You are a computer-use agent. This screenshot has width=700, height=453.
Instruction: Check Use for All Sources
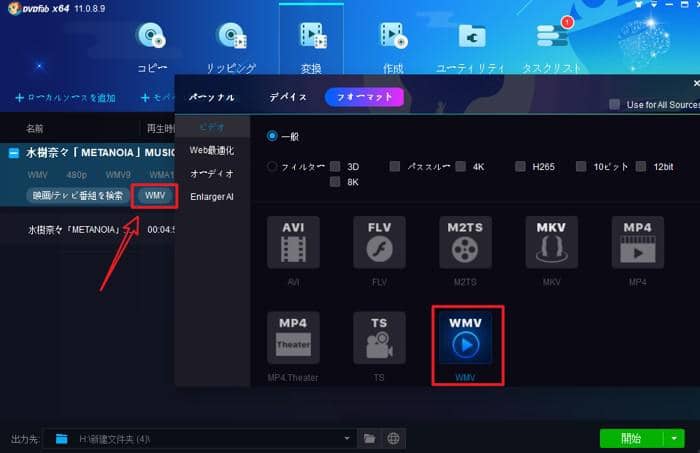(615, 104)
